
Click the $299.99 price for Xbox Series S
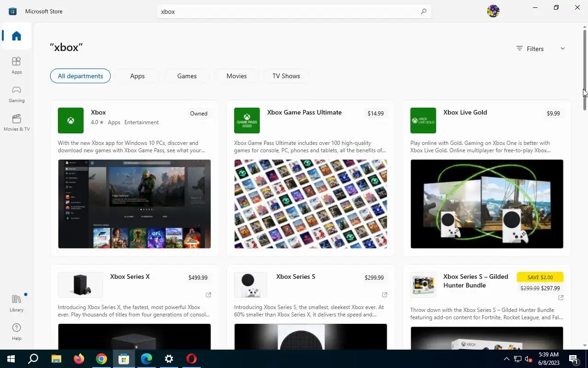[x=374, y=278]
